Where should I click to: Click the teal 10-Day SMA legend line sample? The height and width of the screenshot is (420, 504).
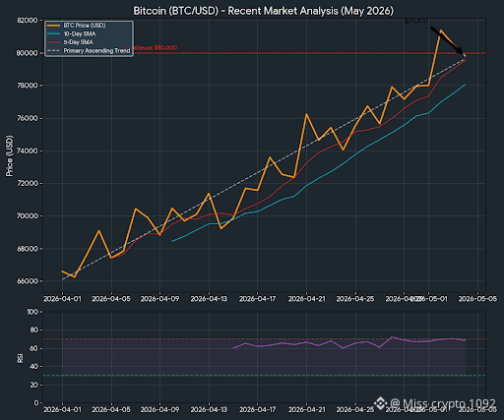click(53, 34)
